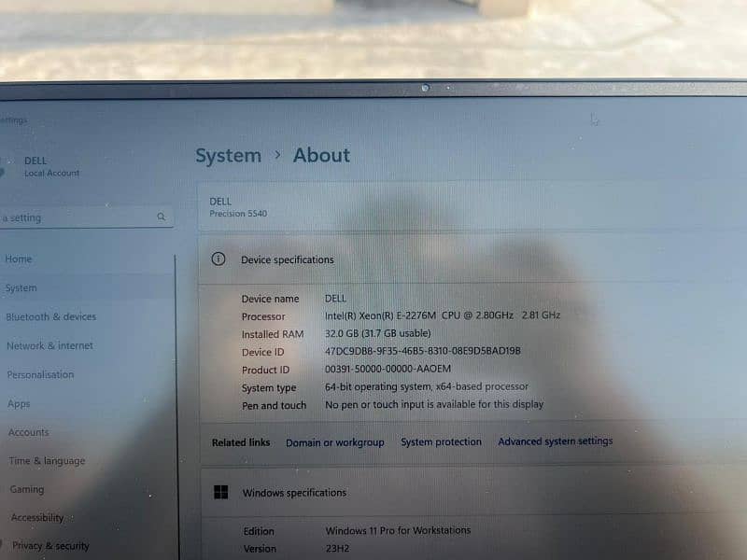Click the DELL Precision 5540 card
The image size is (747, 560).
click(x=472, y=207)
